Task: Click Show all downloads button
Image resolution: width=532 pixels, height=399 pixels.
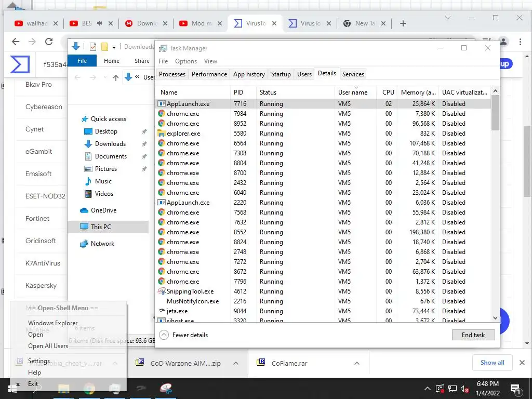Action: (x=493, y=363)
